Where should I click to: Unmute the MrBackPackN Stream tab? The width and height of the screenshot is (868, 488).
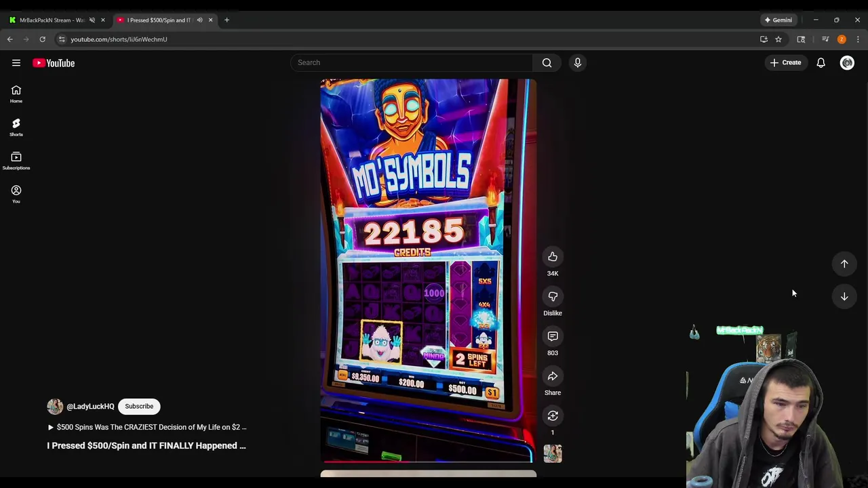click(x=92, y=20)
